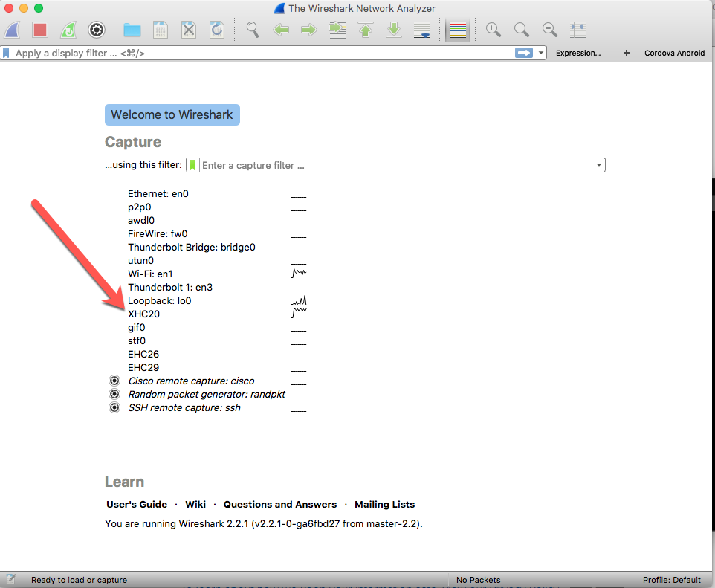Reload the capture file
The width and height of the screenshot is (715, 588).
(216, 30)
